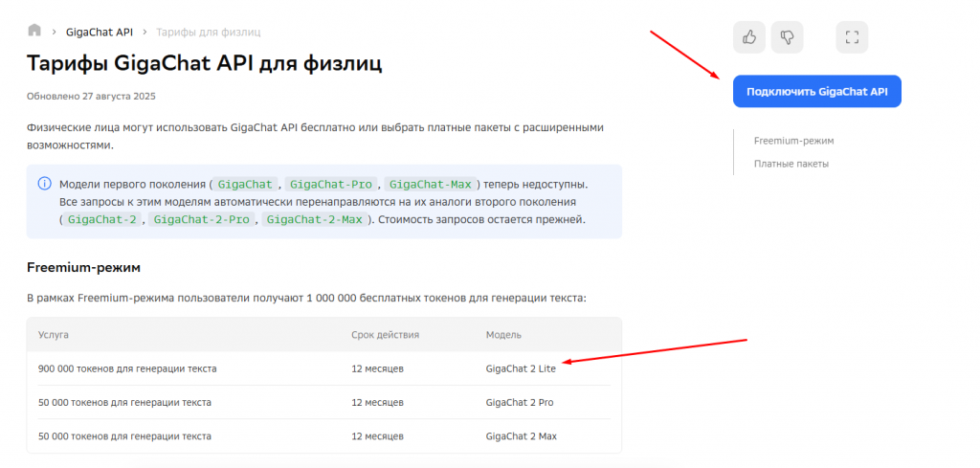The image size is (980, 468).
Task: Click the 900 000 токенов row cell
Action: (x=127, y=368)
